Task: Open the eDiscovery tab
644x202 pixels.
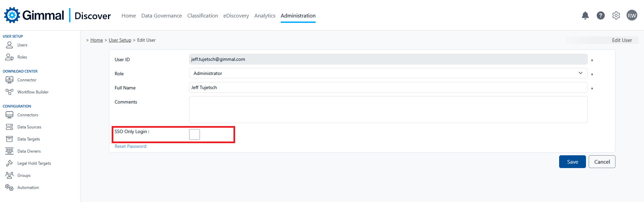Action: [236, 16]
